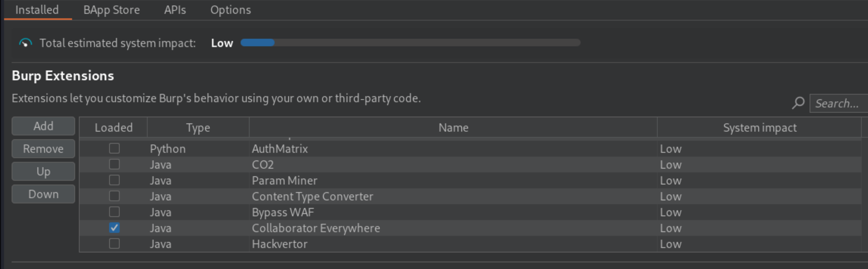Go to the Options tab
The image size is (868, 269).
(x=231, y=10)
